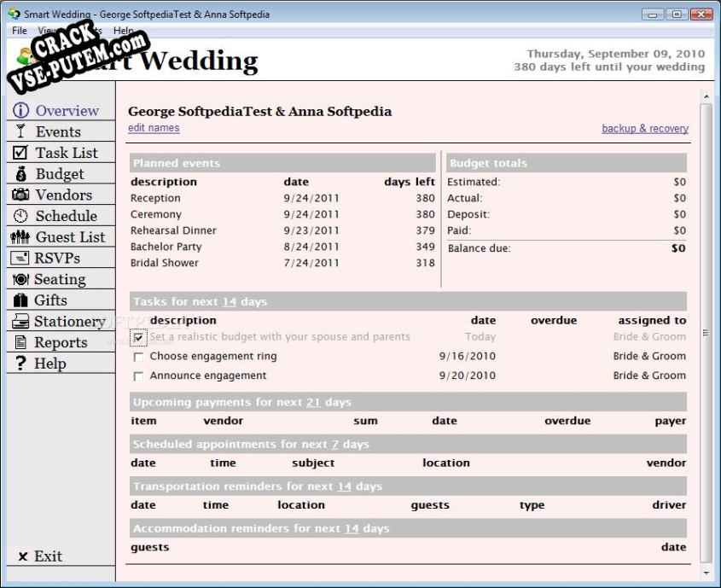
Task: Click the martini glass icon beside Events
Action: click(20, 131)
